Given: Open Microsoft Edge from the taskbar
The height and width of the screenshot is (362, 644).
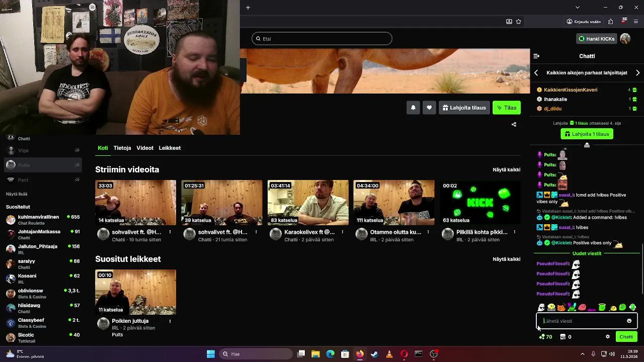Looking at the screenshot, I should [330, 354].
